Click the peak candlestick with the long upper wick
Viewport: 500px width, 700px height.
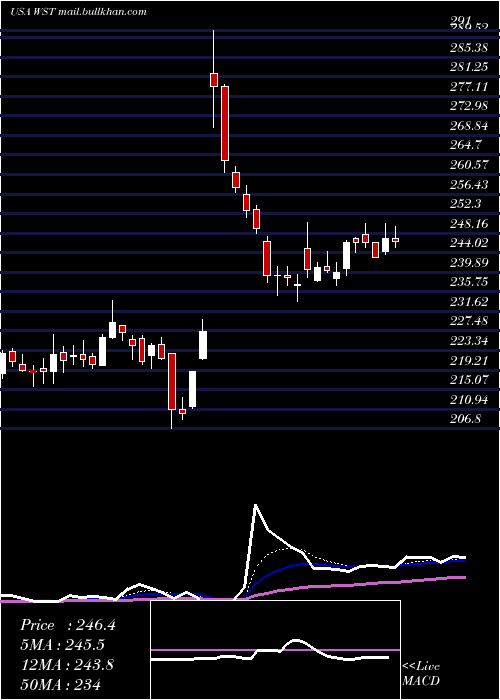(x=214, y=79)
